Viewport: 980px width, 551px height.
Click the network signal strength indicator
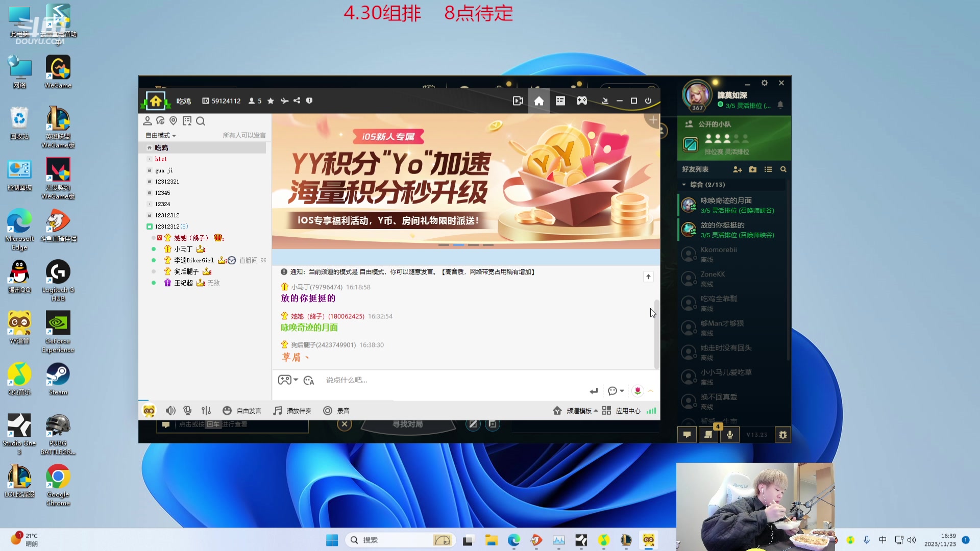point(651,411)
